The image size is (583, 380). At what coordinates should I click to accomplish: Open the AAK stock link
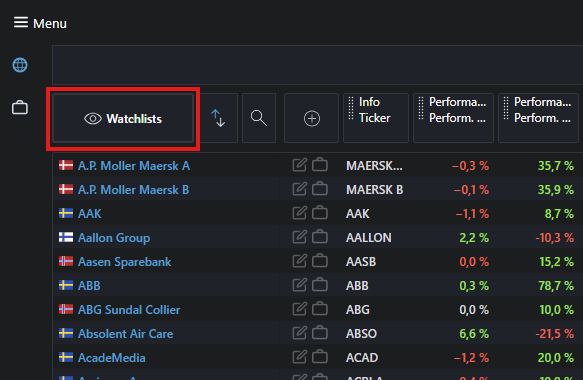tap(90, 214)
